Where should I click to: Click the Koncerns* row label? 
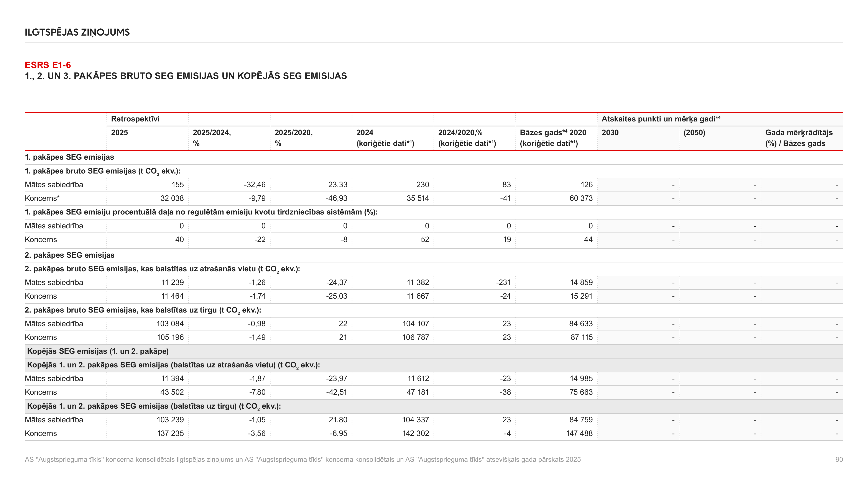(42, 198)
